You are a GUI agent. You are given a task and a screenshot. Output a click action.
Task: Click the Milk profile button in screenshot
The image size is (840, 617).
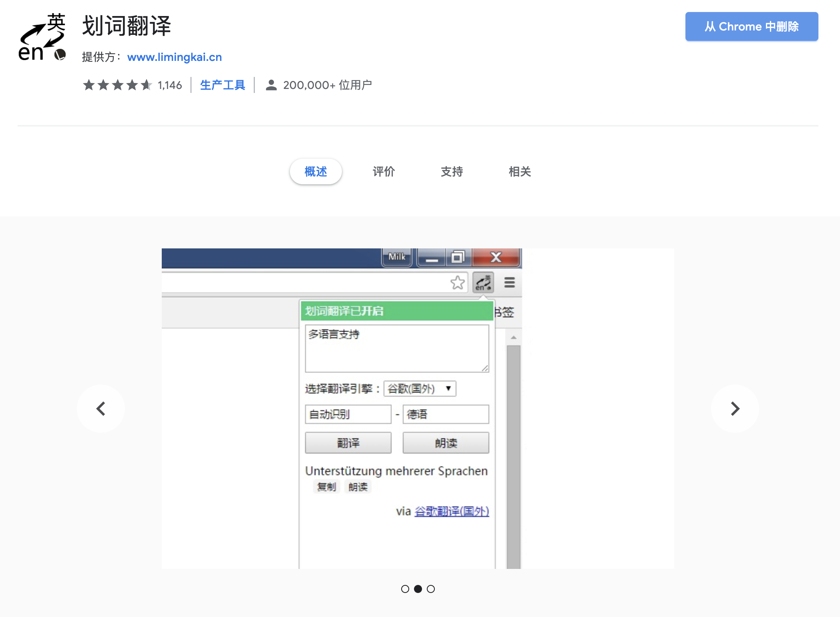397,257
